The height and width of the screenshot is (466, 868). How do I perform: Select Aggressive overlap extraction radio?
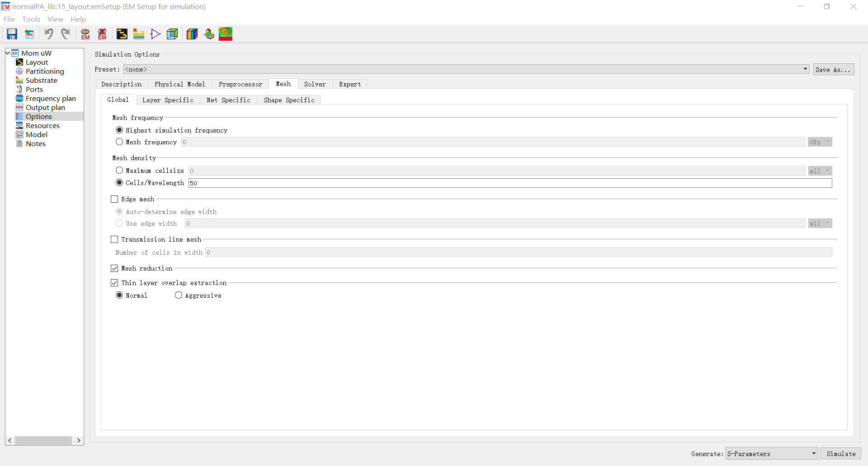click(179, 295)
